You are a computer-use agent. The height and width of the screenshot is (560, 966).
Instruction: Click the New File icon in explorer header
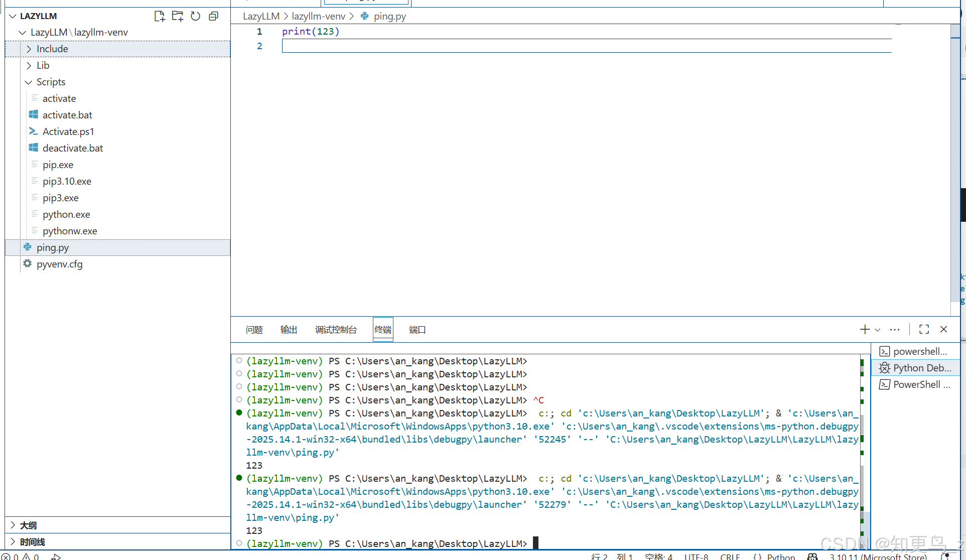[160, 16]
